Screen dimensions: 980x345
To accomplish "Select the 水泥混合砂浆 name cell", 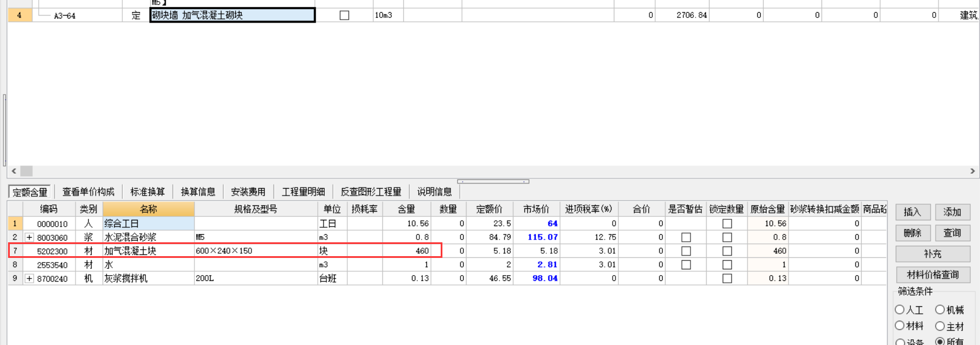I will point(148,237).
